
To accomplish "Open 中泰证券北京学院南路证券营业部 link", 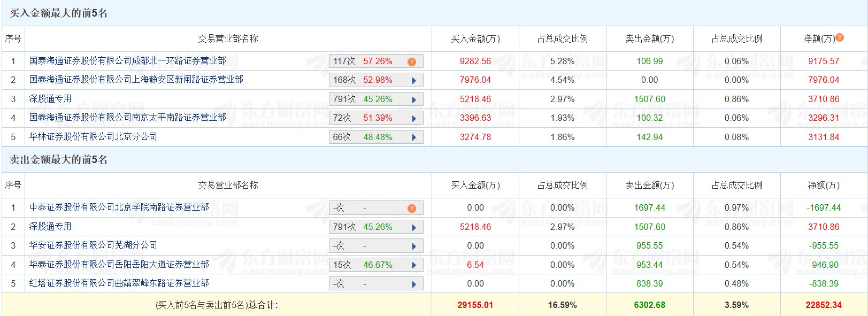I will (119, 207).
